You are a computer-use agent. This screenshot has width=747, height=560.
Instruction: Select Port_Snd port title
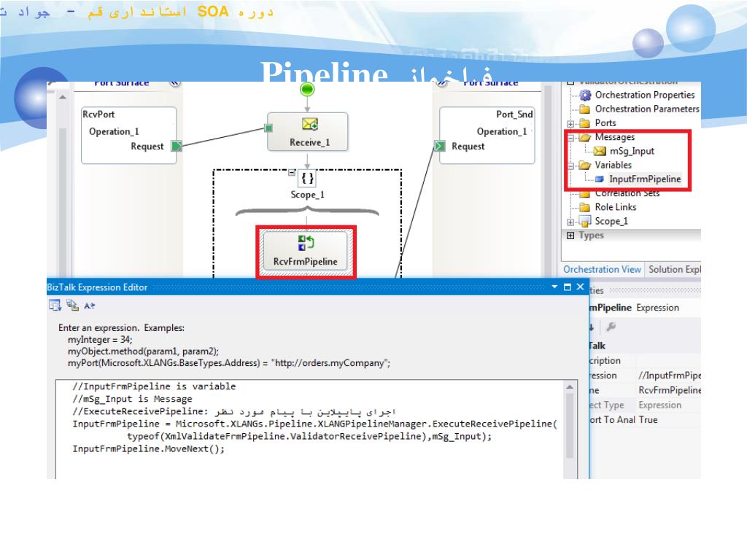(514, 114)
